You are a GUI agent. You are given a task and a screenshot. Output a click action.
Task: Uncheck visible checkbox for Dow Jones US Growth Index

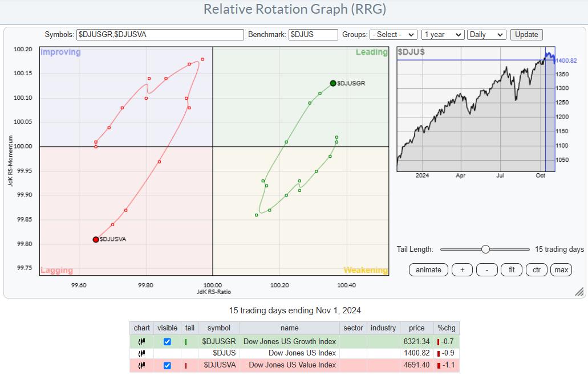(x=167, y=342)
